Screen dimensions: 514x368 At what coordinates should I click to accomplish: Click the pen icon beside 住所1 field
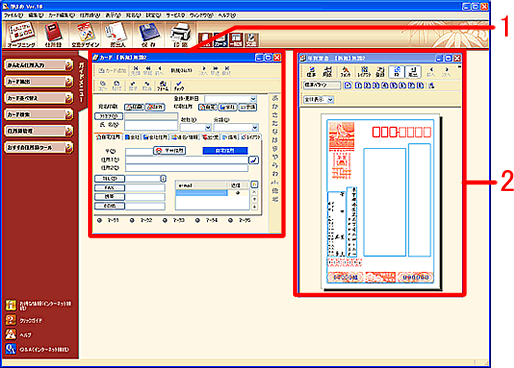coord(254,160)
